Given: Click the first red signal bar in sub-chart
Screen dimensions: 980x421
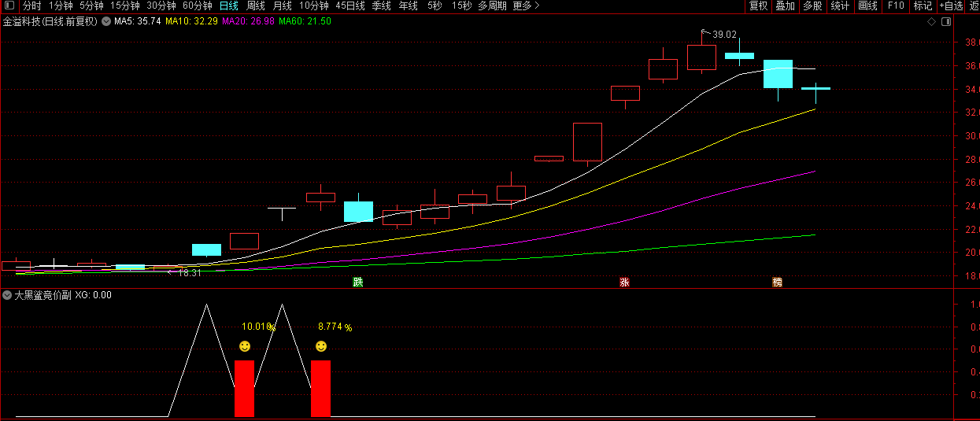Looking at the screenshot, I should (x=245, y=388).
